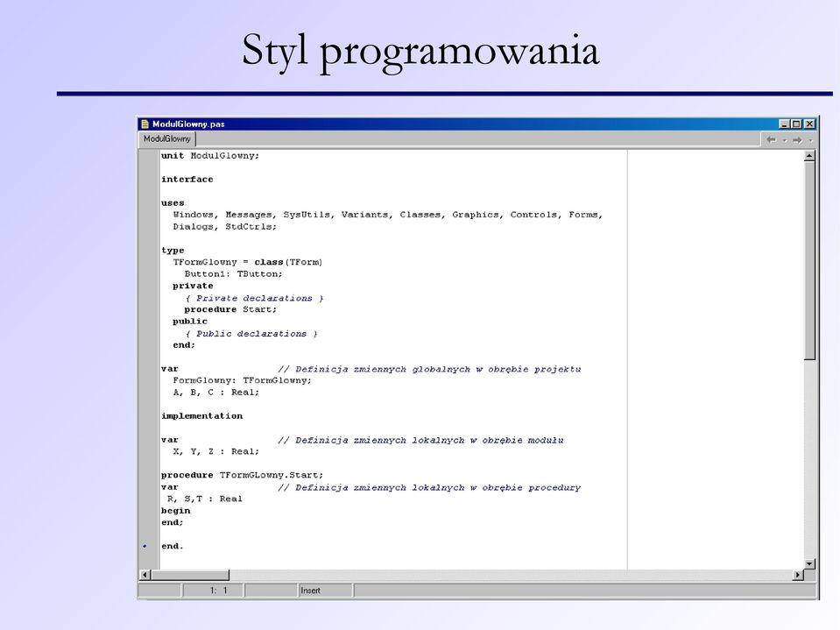Close the ModulGlowny.pas window
Screen dimensions: 840x630
(x=809, y=124)
